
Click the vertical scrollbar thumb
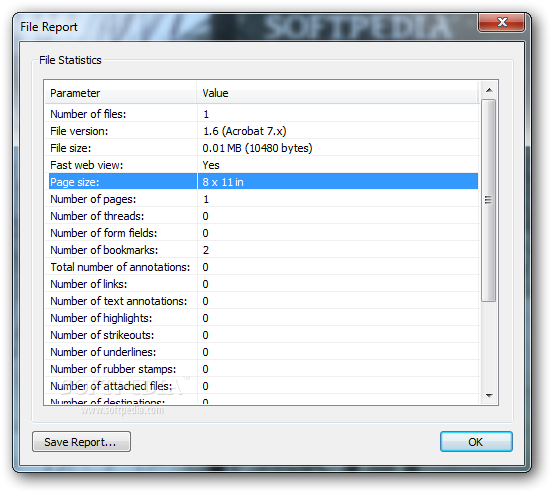[489, 200]
